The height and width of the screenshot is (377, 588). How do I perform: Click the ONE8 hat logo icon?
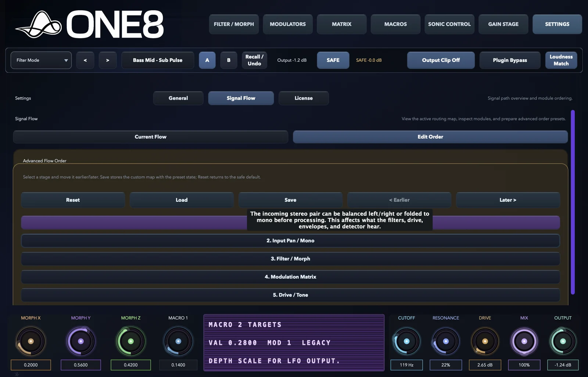pos(39,24)
